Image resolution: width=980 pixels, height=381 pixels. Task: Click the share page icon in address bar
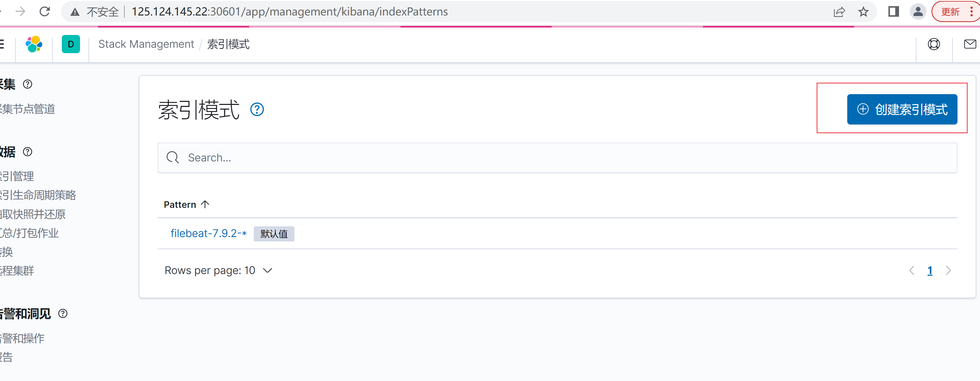839,12
